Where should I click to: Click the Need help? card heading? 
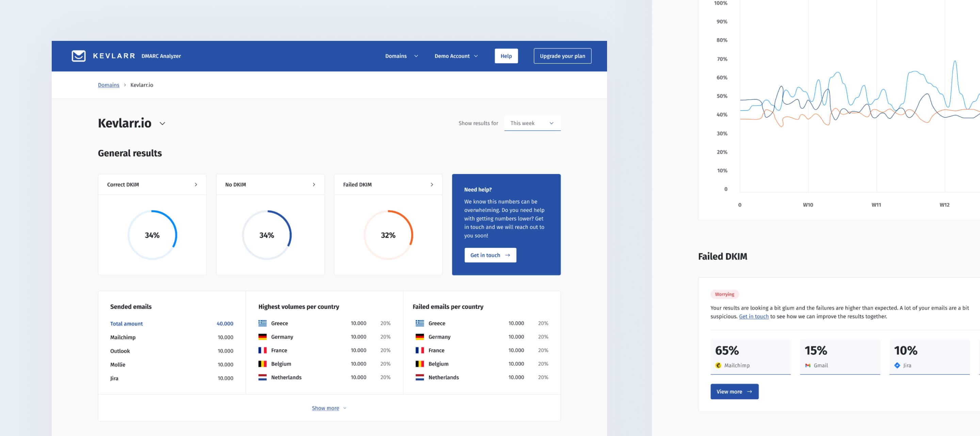[x=478, y=190]
